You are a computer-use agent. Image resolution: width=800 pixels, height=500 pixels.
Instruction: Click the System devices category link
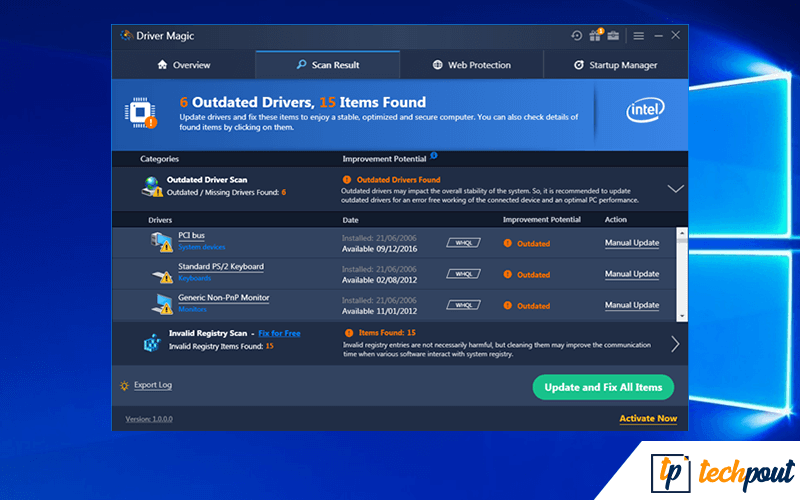pyautogui.click(x=202, y=247)
